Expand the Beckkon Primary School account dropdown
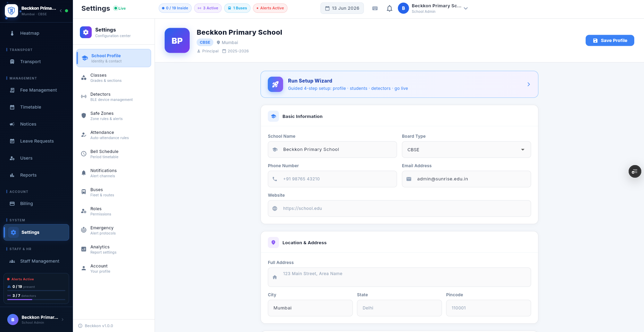The width and height of the screenshot is (644, 332). pos(466,8)
